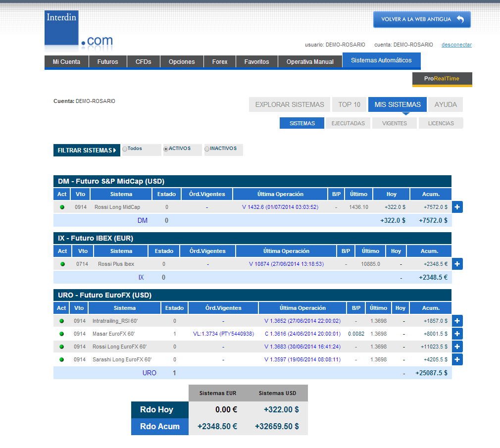
Task: Open Mi Cuenta menu
Action: tap(66, 62)
